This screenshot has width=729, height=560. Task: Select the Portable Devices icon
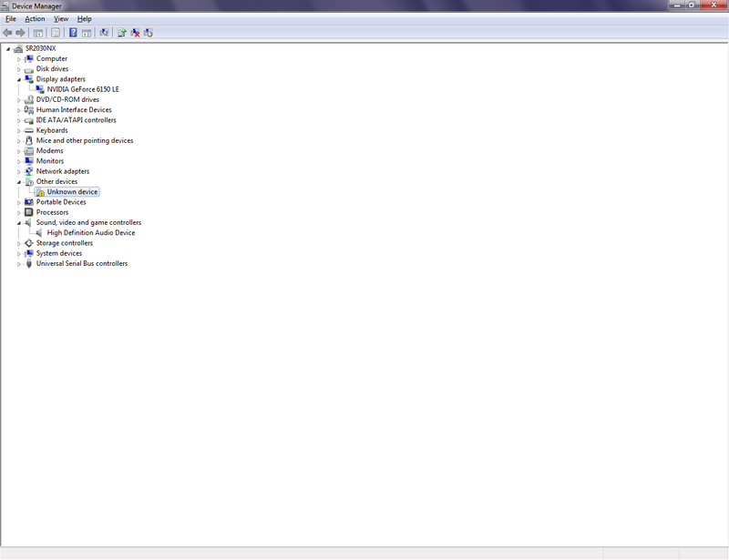pyautogui.click(x=29, y=202)
